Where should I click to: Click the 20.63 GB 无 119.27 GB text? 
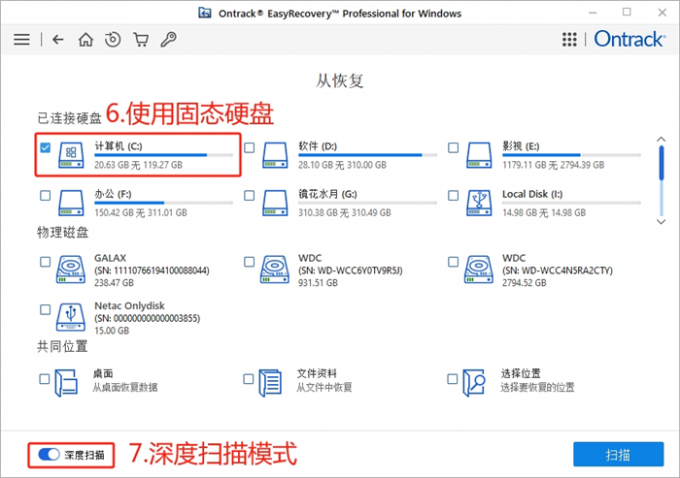tap(138, 165)
